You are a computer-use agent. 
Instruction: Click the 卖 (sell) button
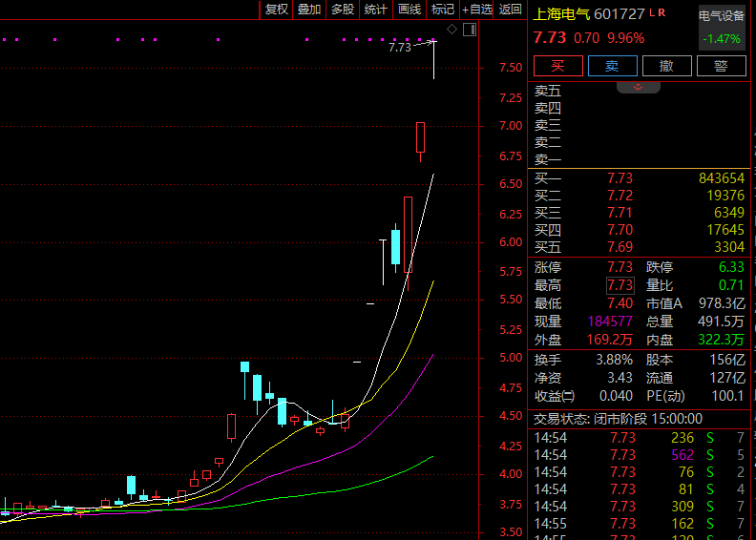[x=612, y=66]
